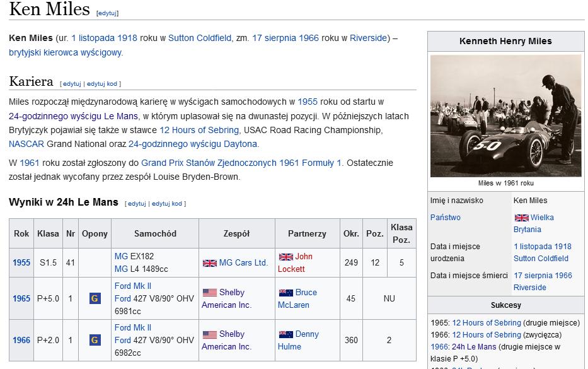Open the 17 sierpnia link in intro
588x369 pixels.
274,38
